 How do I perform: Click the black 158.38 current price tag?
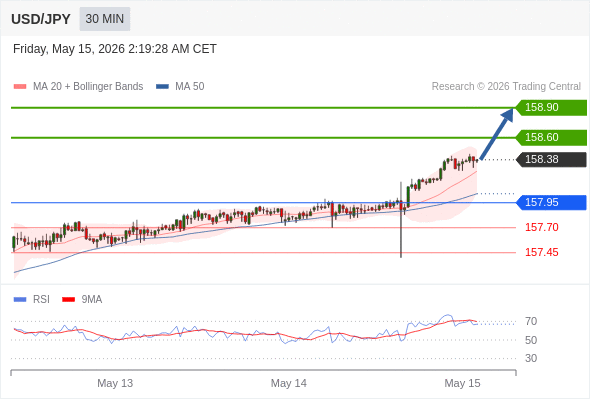click(551, 160)
